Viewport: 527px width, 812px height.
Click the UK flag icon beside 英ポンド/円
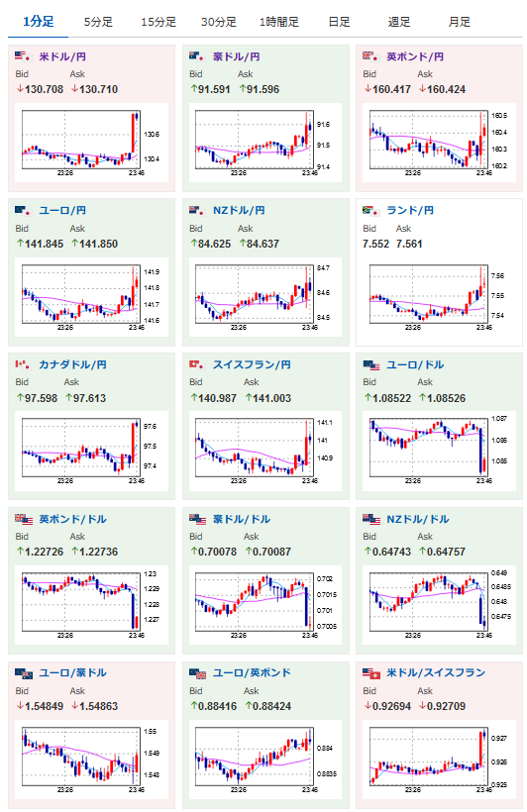369,56
